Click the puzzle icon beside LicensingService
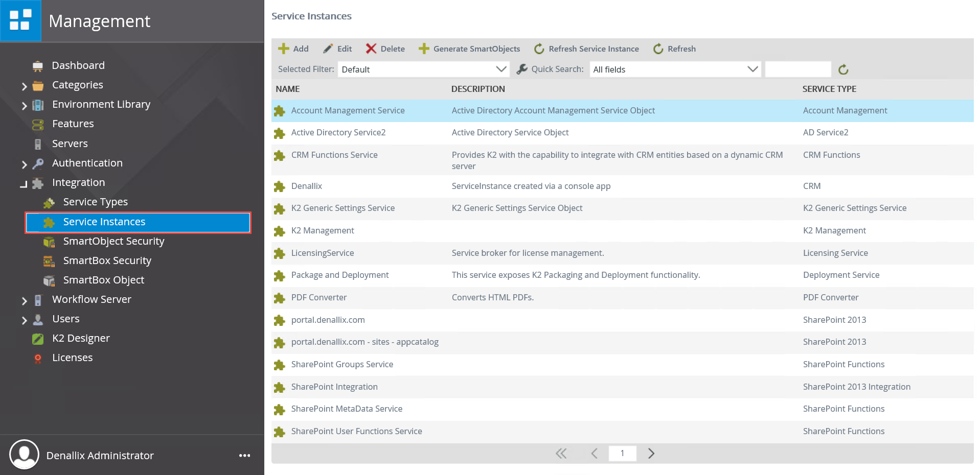This screenshot has width=980, height=475. pyautogui.click(x=279, y=253)
